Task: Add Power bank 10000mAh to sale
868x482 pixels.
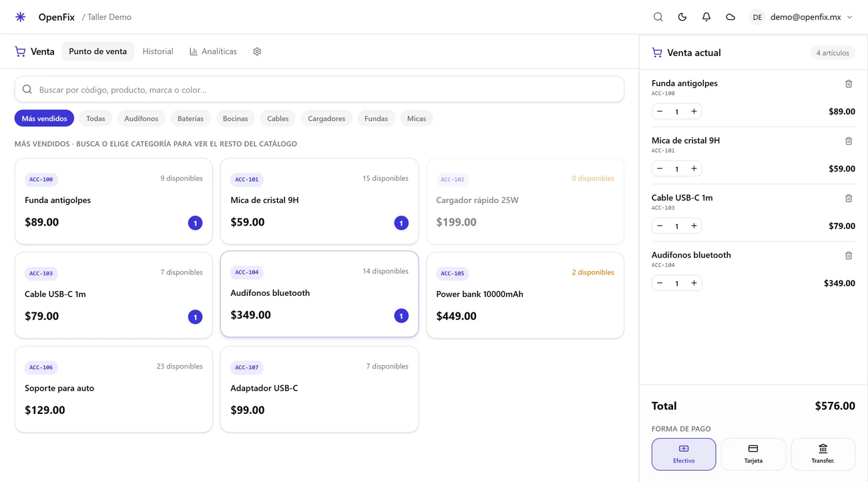Action: (525, 295)
